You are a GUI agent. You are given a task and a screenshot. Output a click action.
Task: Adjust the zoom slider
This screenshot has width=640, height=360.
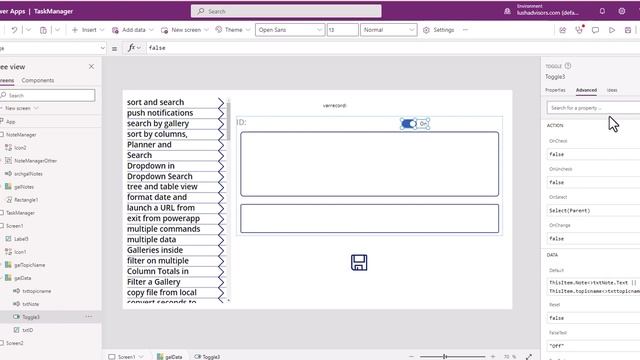[445, 357]
